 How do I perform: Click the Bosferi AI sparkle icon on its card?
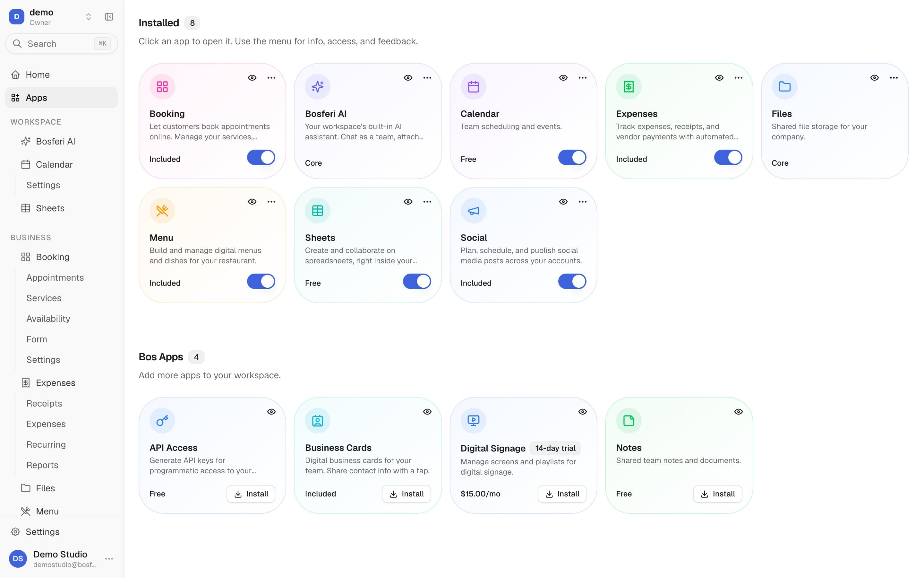318,87
